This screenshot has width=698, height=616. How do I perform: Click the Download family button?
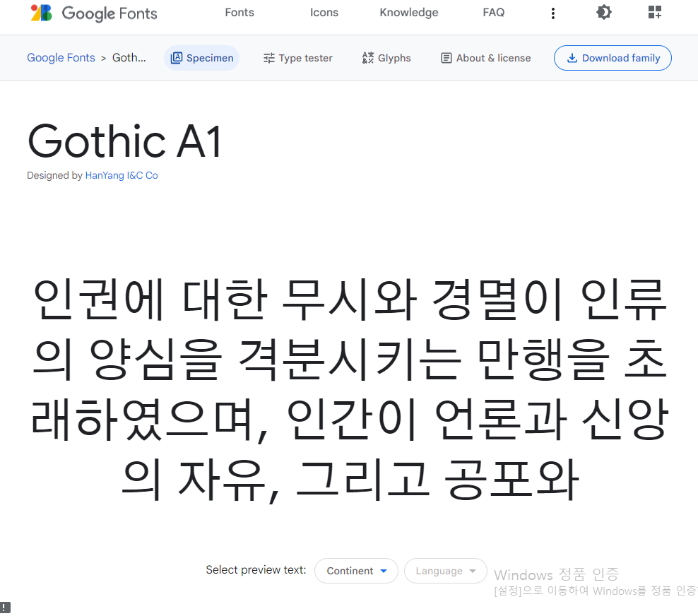tap(613, 58)
